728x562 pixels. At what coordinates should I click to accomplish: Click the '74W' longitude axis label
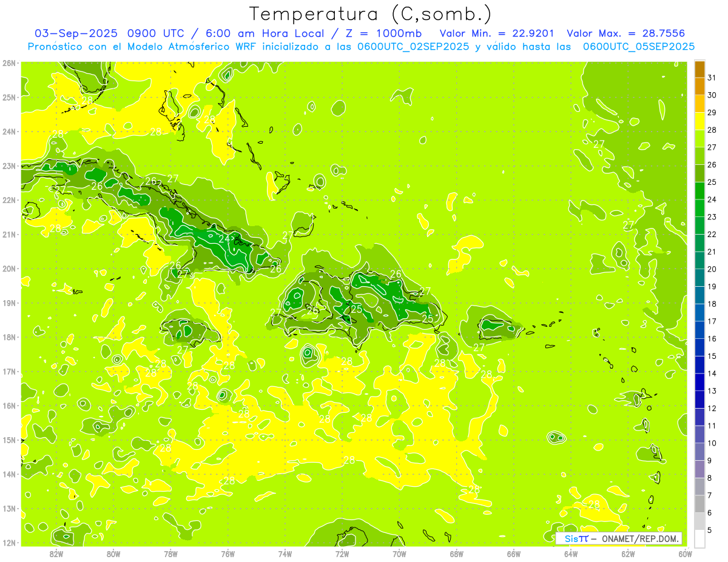285,553
